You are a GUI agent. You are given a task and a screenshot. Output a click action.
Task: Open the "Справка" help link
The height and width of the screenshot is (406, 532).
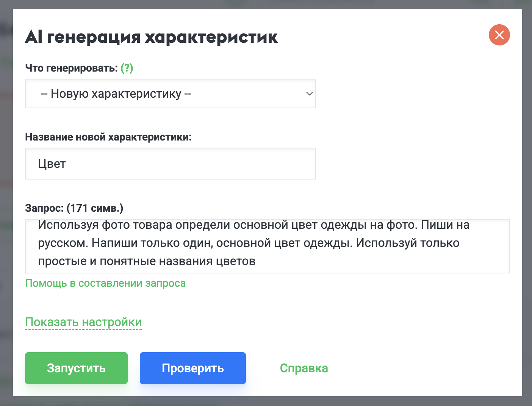click(304, 368)
